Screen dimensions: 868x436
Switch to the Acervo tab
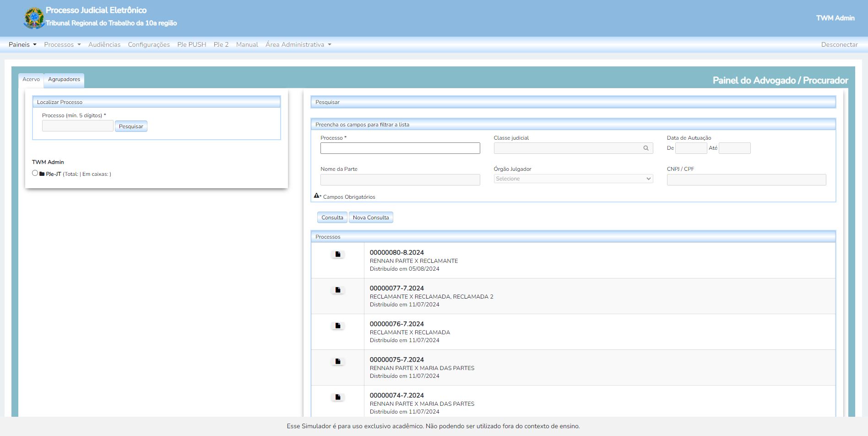point(31,80)
